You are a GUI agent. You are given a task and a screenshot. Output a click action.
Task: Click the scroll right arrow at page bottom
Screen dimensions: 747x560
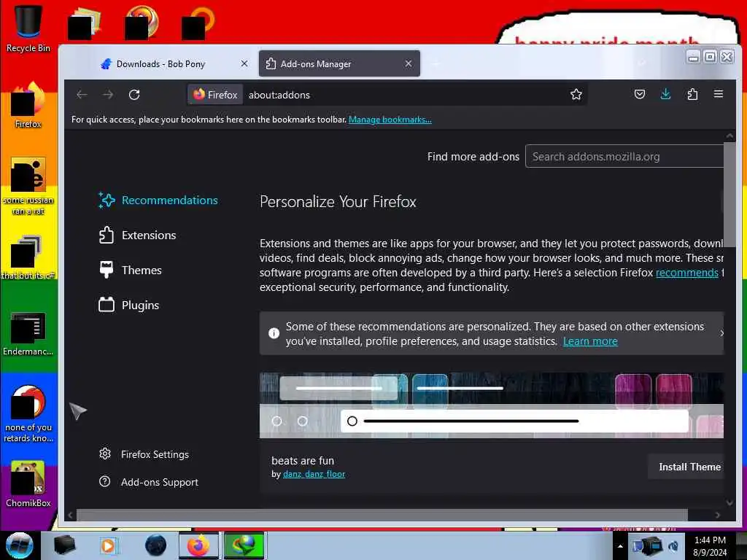tap(718, 515)
